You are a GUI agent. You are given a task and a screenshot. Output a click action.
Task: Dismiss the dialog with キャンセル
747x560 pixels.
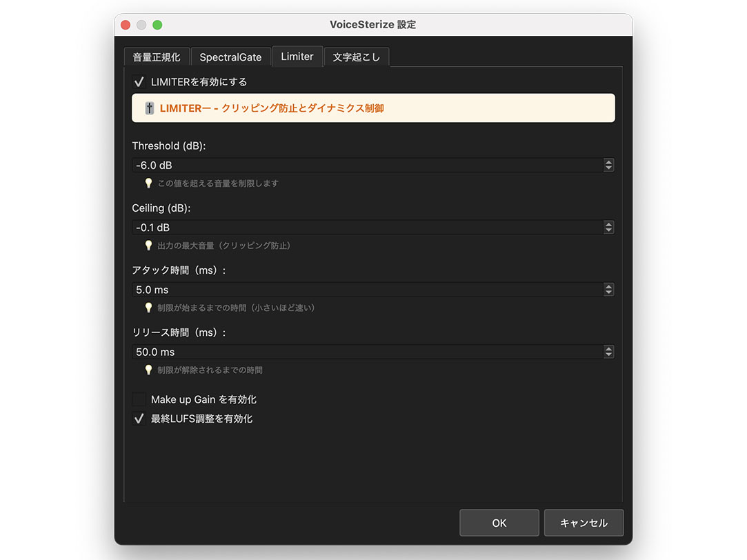point(584,523)
